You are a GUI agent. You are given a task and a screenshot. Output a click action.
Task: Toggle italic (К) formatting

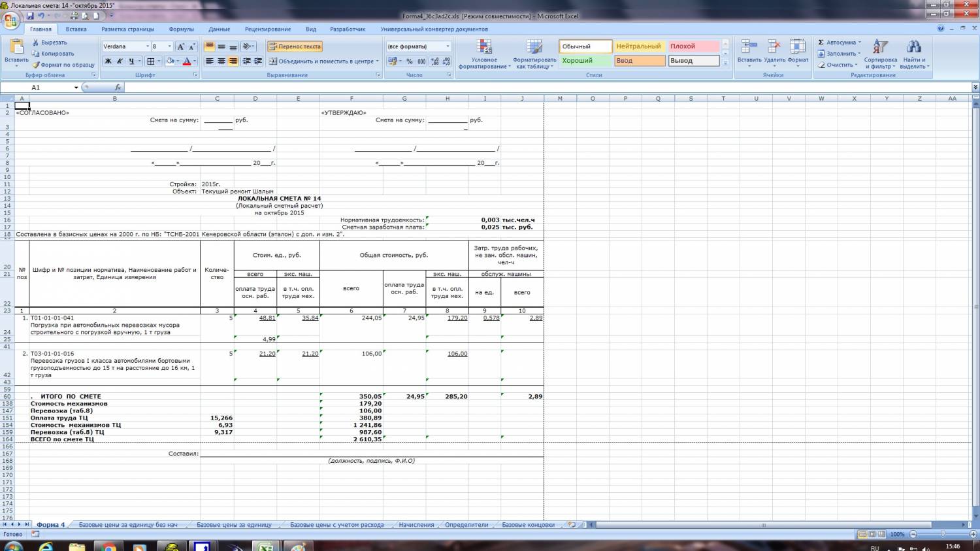pos(120,61)
